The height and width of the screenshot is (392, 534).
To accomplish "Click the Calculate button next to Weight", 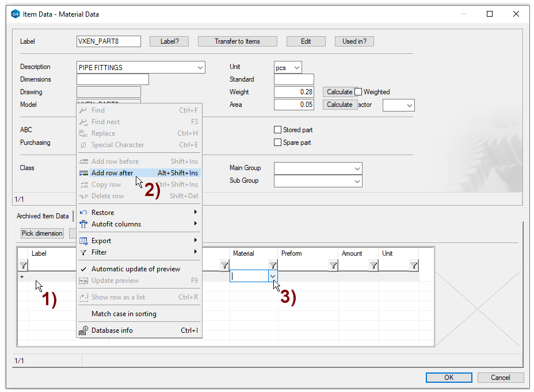I will pyautogui.click(x=339, y=92).
